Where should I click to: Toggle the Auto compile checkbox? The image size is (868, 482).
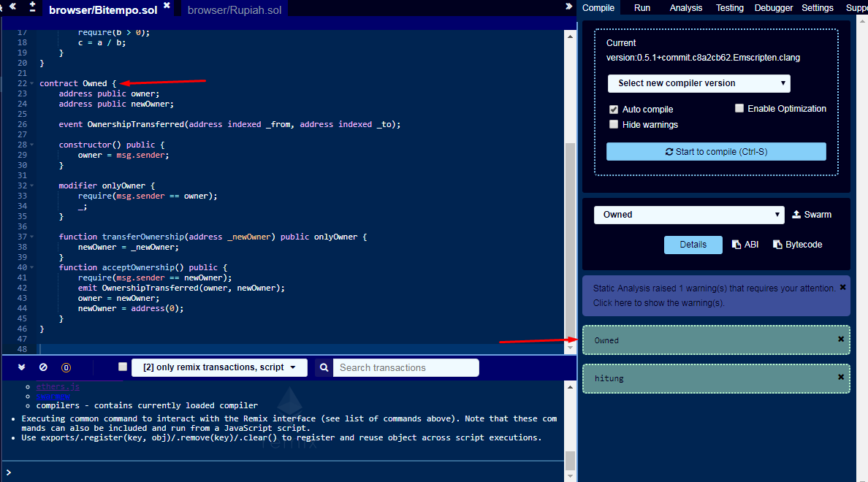[613, 110]
